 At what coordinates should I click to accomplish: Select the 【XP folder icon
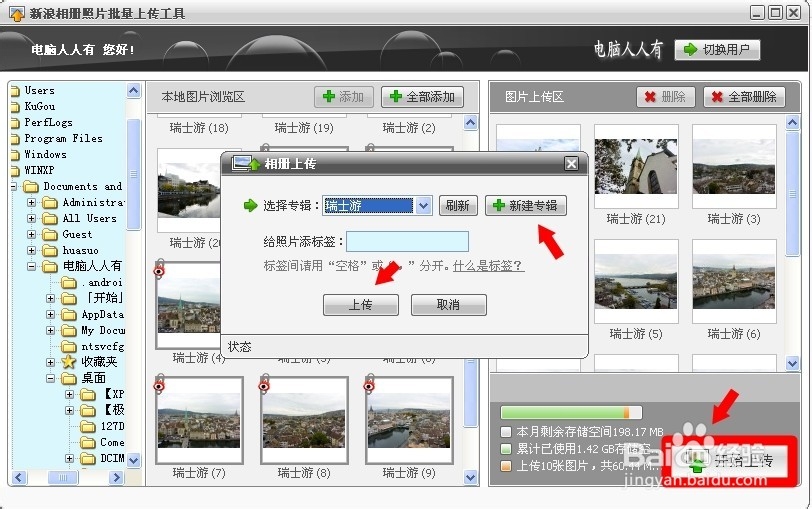tap(88, 395)
